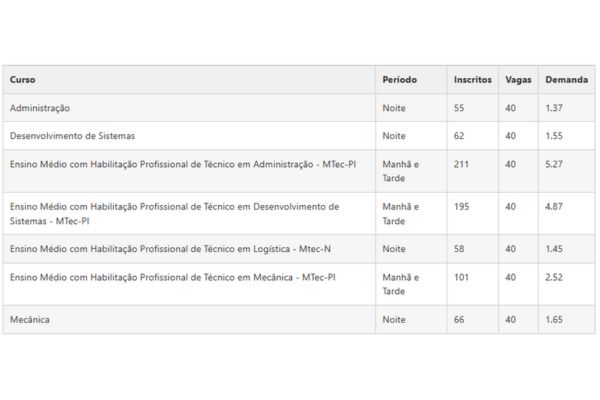Click the 58 inscritos value
This screenshot has width=600, height=400.
click(459, 249)
